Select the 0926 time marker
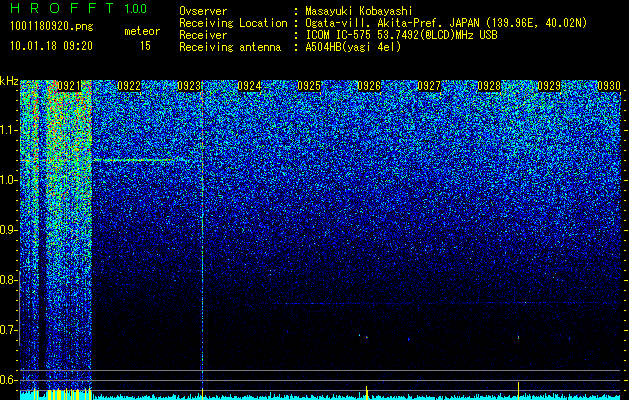The image size is (629, 400). click(369, 86)
